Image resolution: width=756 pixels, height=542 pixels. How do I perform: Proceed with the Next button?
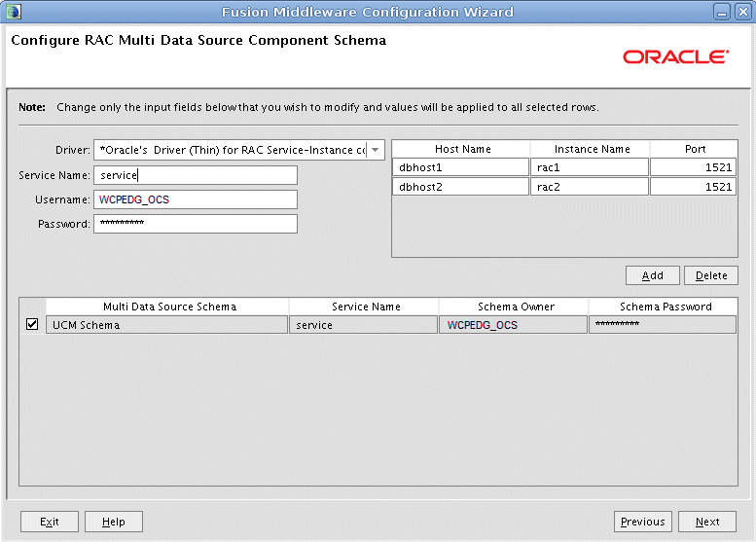pyautogui.click(x=707, y=522)
